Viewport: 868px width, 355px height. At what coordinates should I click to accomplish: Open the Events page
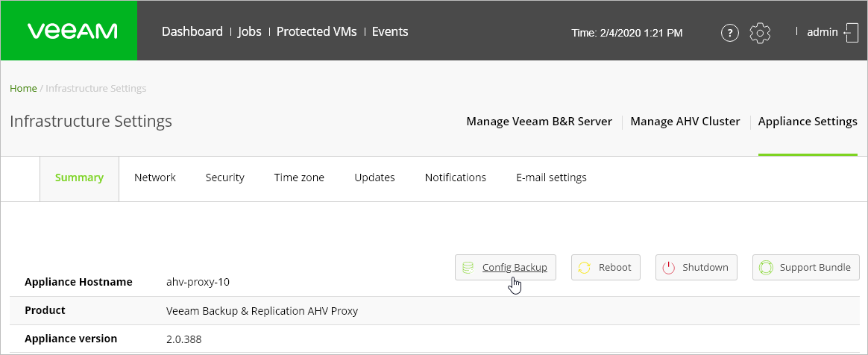390,31
